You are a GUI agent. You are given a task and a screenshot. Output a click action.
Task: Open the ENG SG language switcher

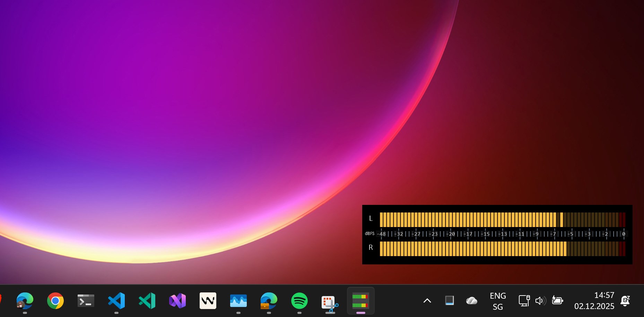(x=498, y=300)
